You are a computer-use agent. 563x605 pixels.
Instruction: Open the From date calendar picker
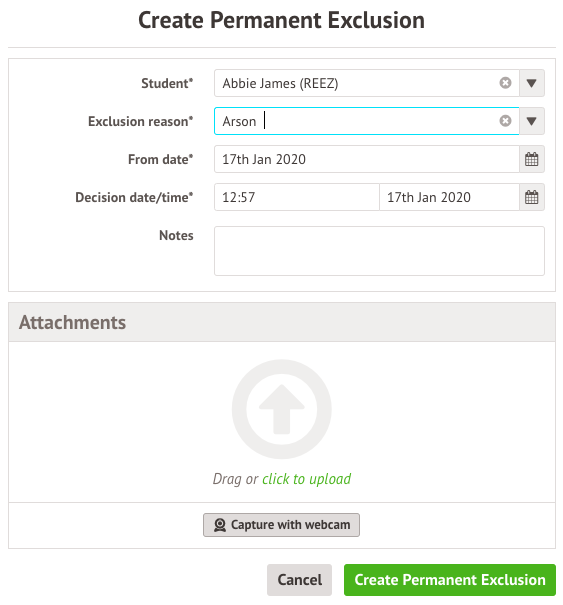tap(531, 159)
